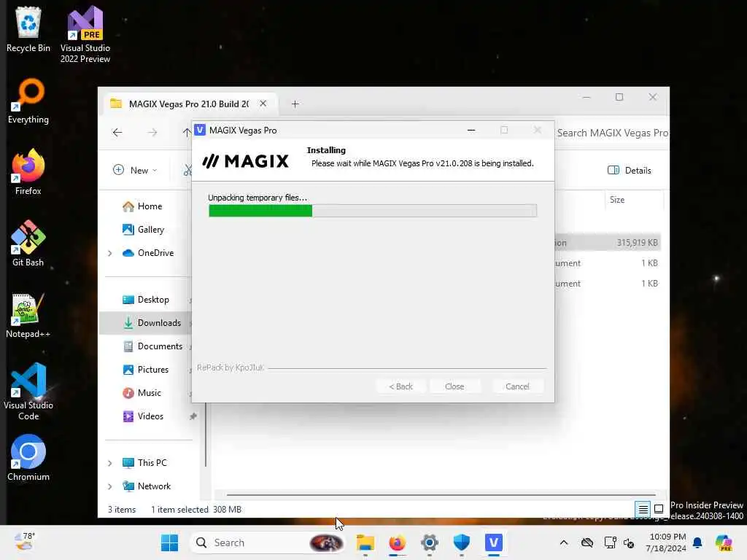Click the taskbar Search box
This screenshot has height=560, width=747.
click(x=268, y=542)
